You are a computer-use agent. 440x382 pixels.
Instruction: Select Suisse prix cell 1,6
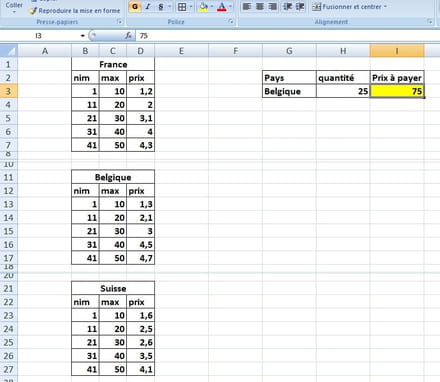[141, 315]
